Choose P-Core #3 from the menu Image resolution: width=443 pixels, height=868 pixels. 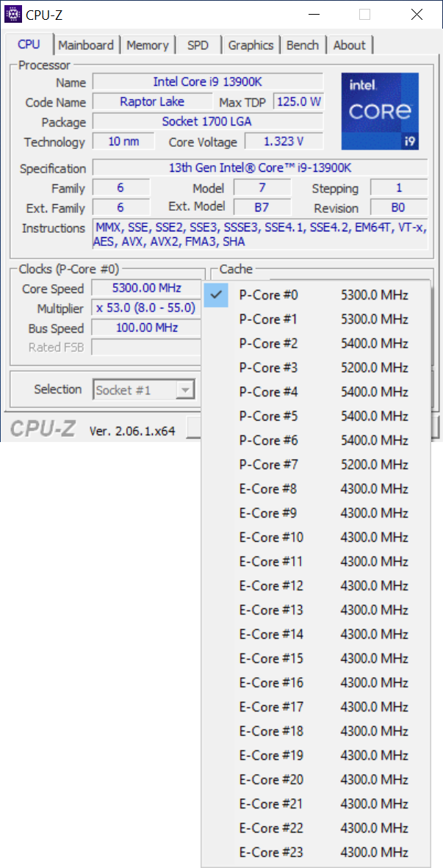pos(316,368)
